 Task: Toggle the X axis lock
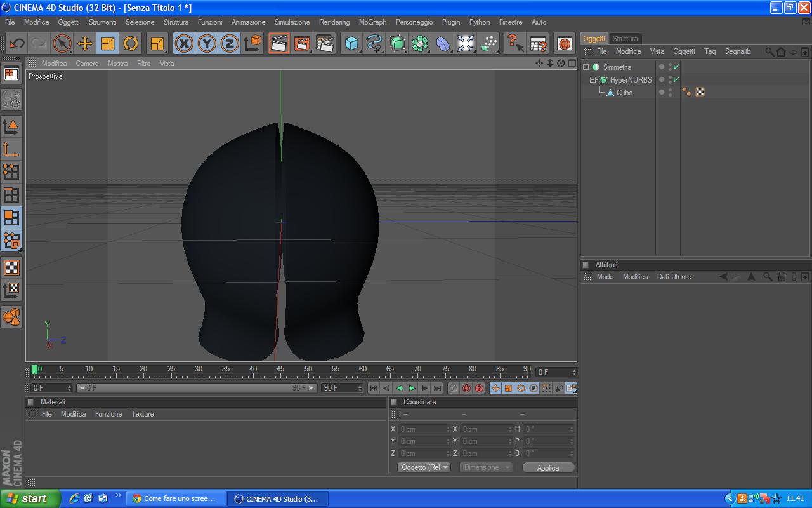click(184, 43)
